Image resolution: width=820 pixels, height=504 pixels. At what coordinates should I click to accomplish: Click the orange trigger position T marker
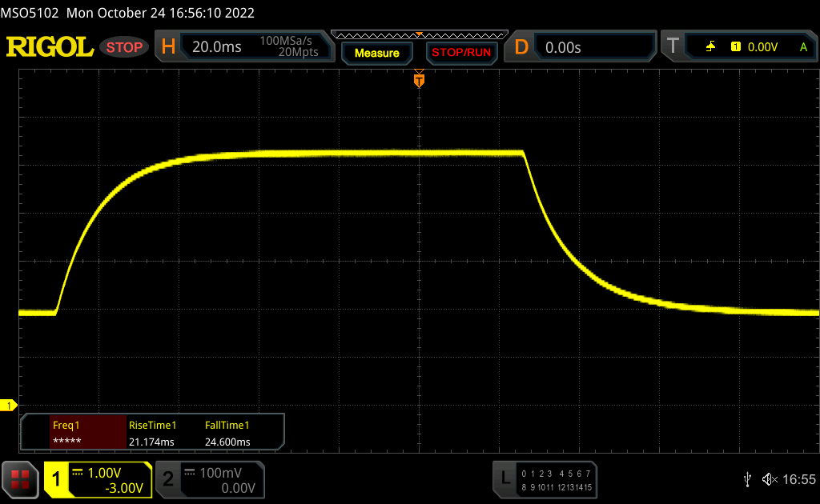pos(419,80)
